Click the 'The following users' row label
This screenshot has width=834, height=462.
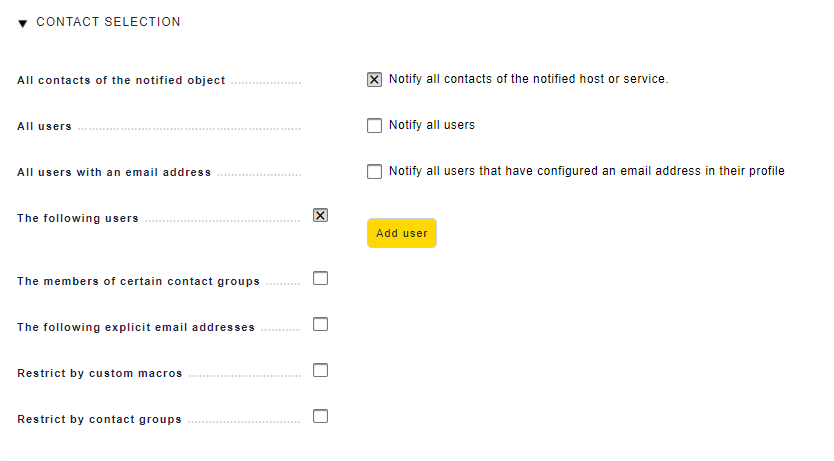(78, 218)
